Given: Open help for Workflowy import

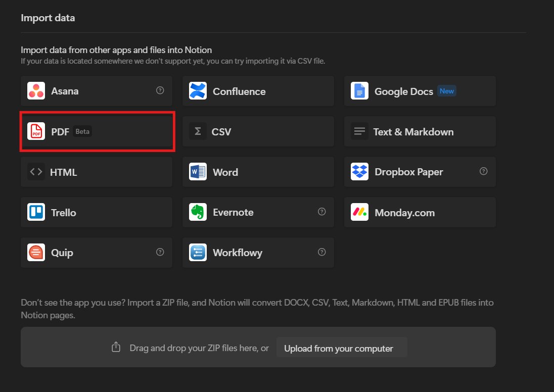Looking at the screenshot, I should coord(322,252).
